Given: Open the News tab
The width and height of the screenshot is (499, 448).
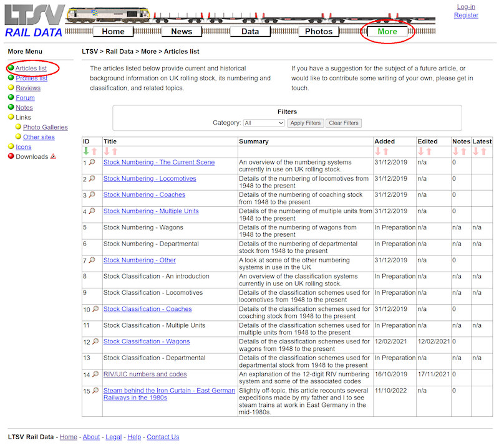Looking at the screenshot, I should [x=182, y=31].
